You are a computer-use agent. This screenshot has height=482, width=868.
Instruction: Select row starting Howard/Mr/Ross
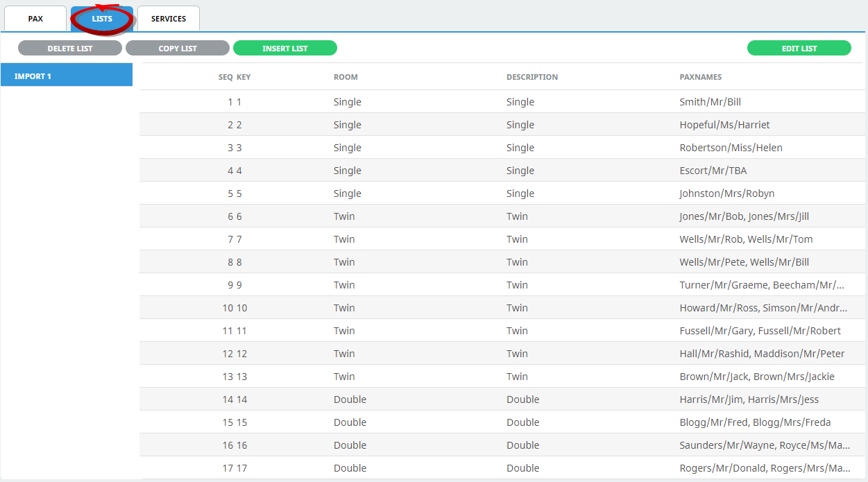coord(503,308)
